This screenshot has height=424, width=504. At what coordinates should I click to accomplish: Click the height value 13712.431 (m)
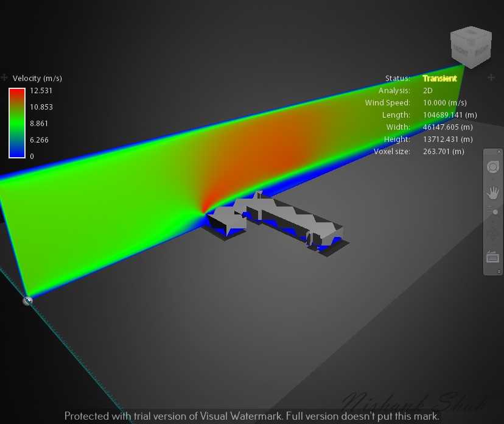pyautogui.click(x=448, y=140)
